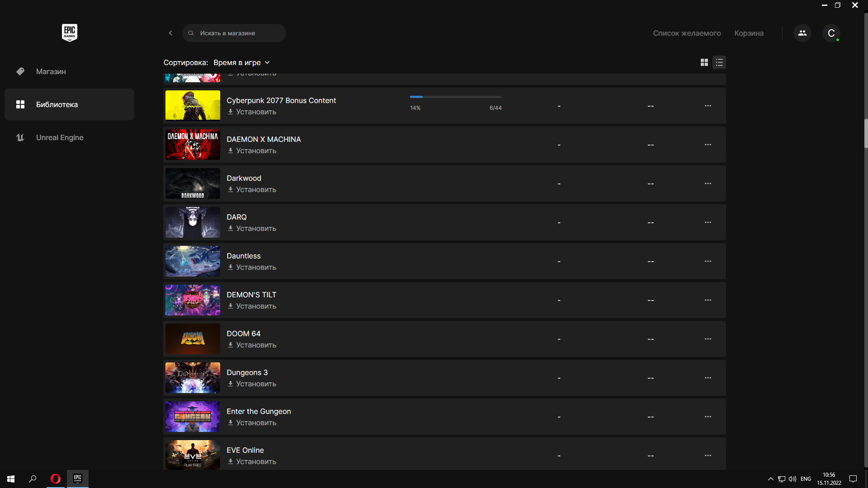Show hidden system tray icons
Viewport: 868px width, 488px height.
coord(770,479)
